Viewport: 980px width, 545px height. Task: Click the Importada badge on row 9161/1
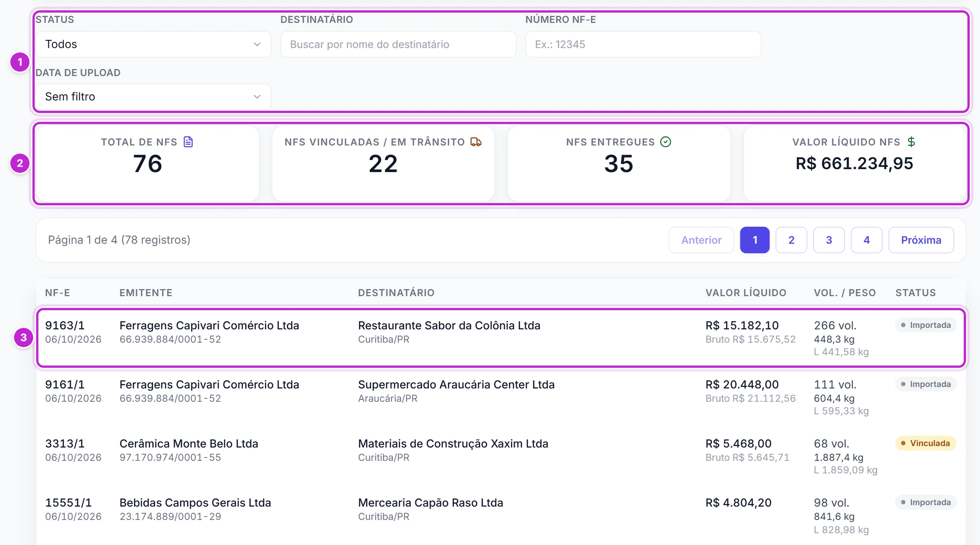925,384
